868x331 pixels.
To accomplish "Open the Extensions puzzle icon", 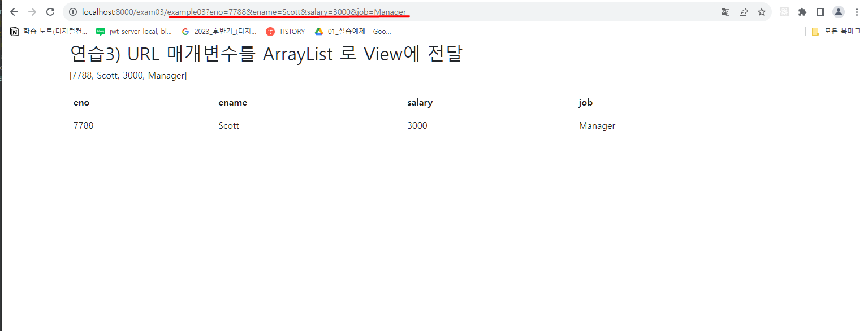I will tap(802, 12).
